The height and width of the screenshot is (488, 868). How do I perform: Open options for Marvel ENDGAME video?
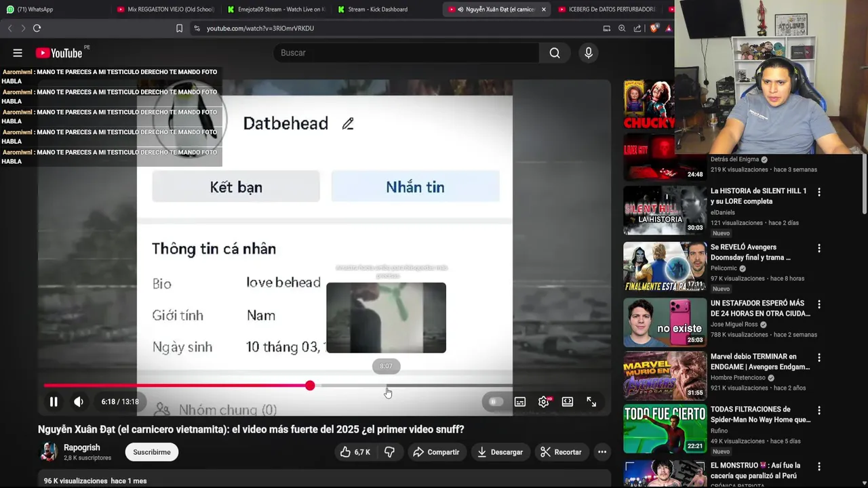[x=819, y=358]
